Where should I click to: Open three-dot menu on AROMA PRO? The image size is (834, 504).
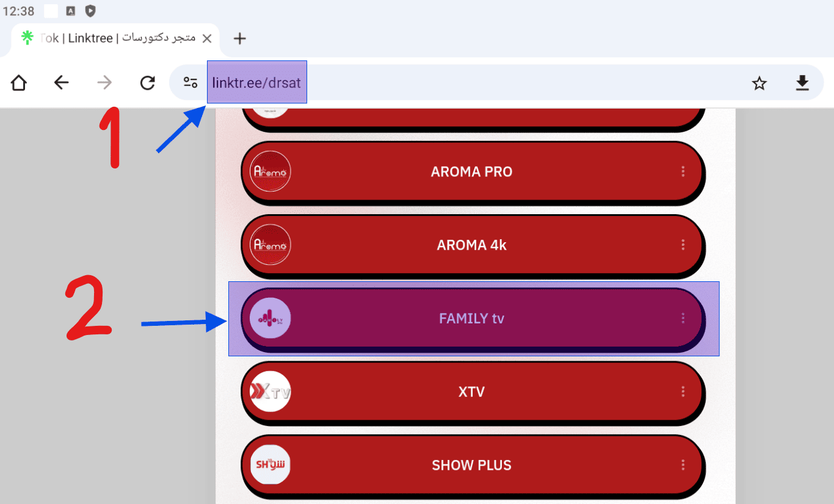683,171
